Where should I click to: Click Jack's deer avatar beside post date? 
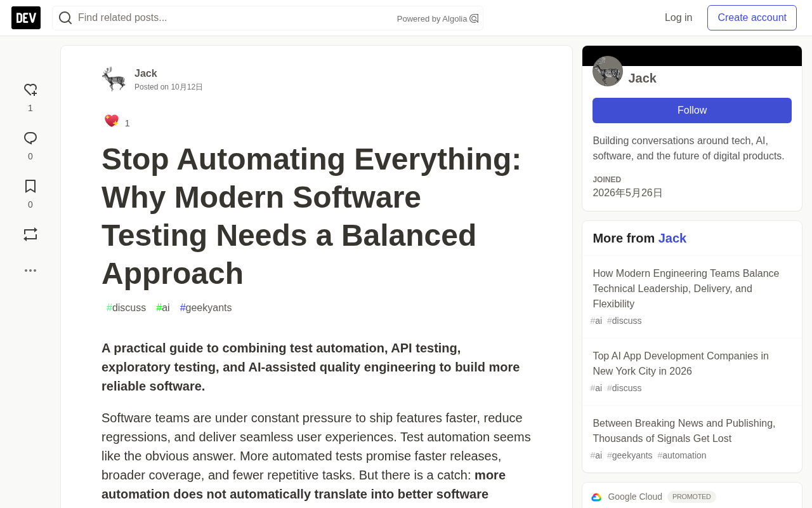(114, 79)
